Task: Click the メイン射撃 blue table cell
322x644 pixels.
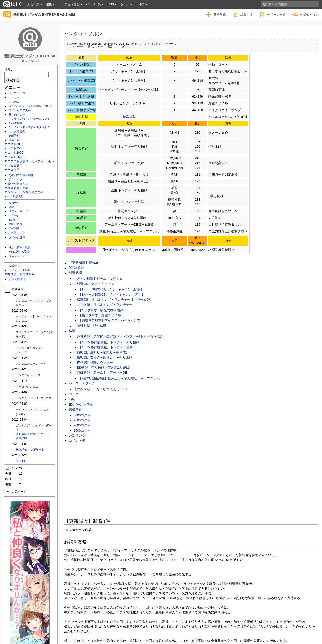Action: [x=81, y=65]
